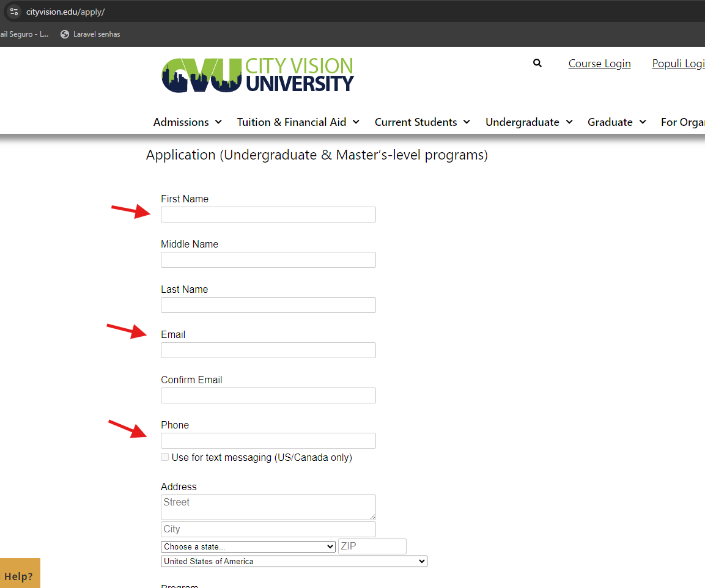Open the United States of America country dropdown
The image size is (705, 588).
tap(294, 562)
